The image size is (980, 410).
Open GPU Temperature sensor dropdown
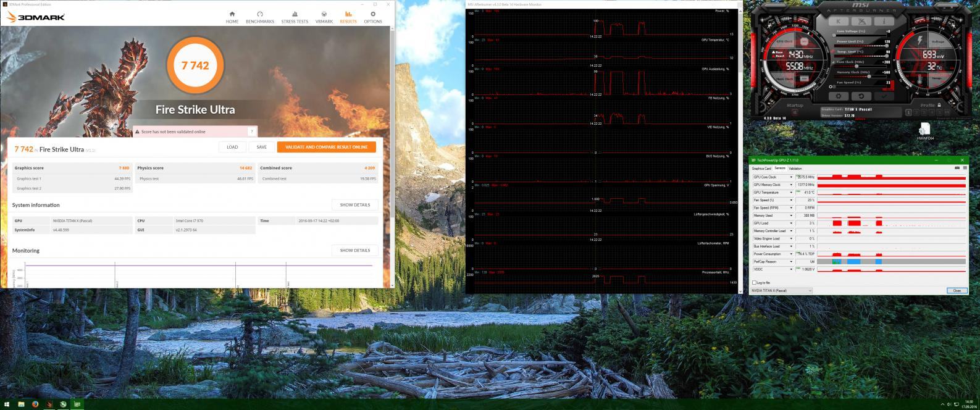[791, 193]
